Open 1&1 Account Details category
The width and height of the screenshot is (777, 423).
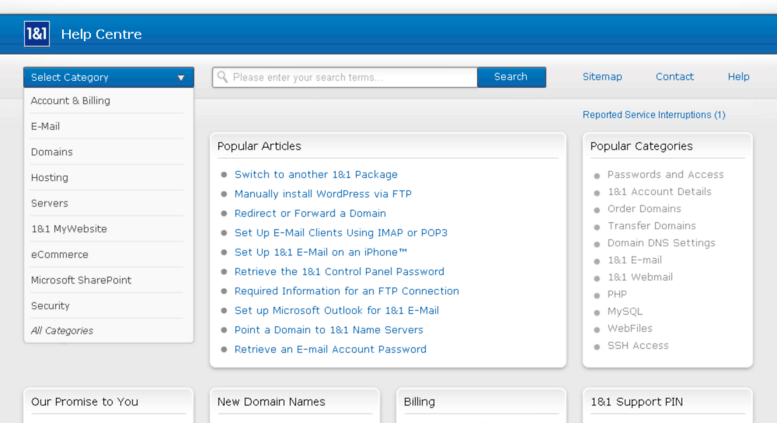(x=660, y=192)
